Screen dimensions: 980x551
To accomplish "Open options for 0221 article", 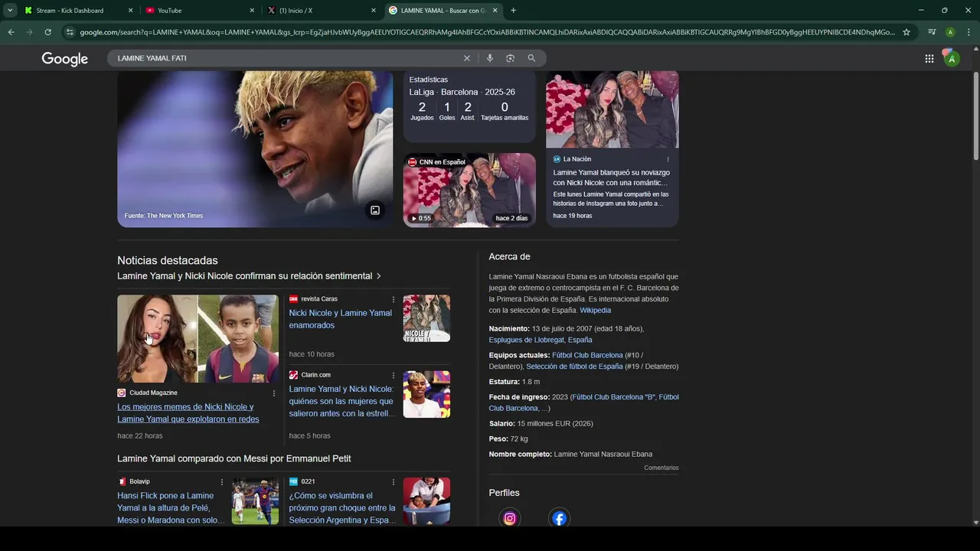I will click(x=394, y=482).
